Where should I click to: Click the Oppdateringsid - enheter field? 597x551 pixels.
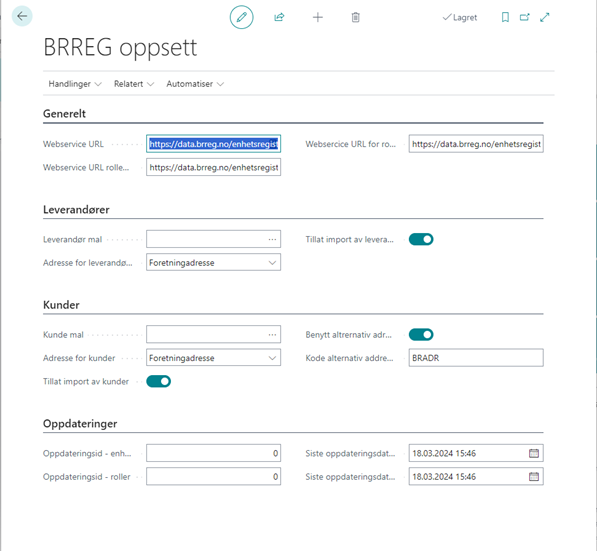pyautogui.click(x=214, y=453)
